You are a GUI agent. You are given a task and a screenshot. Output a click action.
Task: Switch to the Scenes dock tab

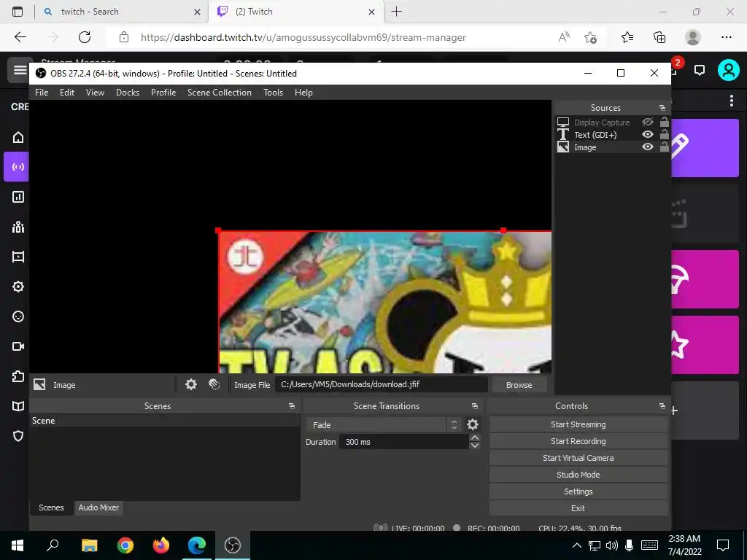[x=51, y=507]
